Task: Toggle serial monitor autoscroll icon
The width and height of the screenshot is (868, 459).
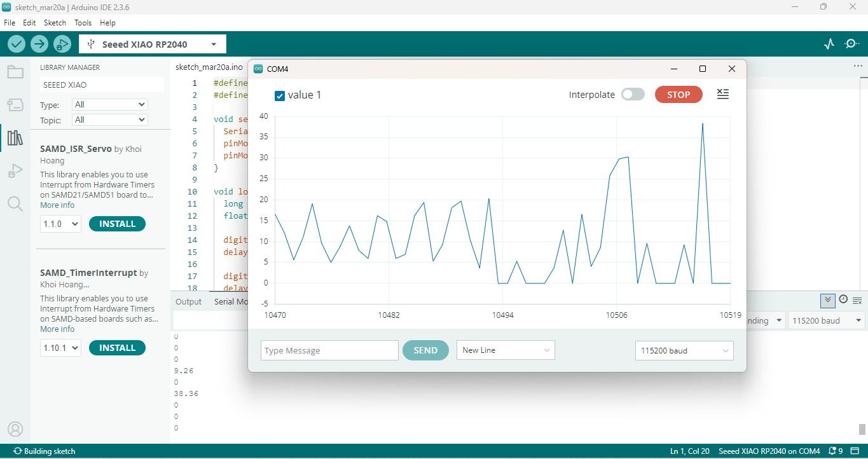Action: (827, 300)
